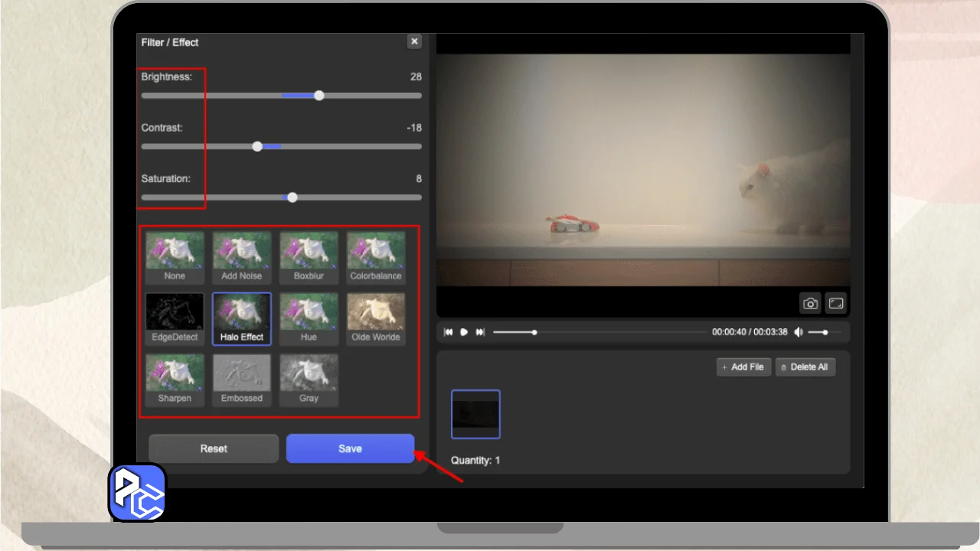Select the Colorbalance filter
Image resolution: width=980 pixels, height=551 pixels.
point(376,256)
